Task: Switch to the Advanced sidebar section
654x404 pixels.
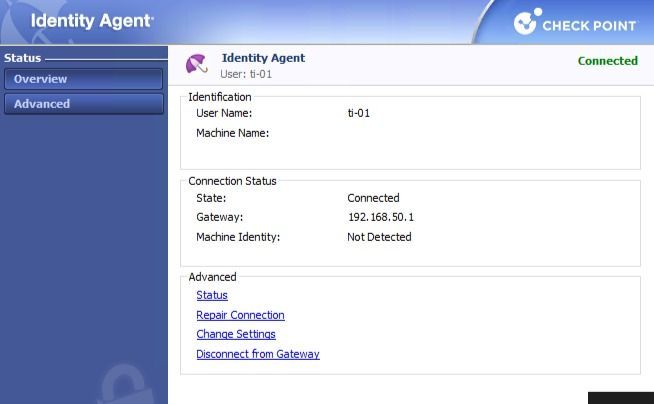Action: tap(83, 104)
